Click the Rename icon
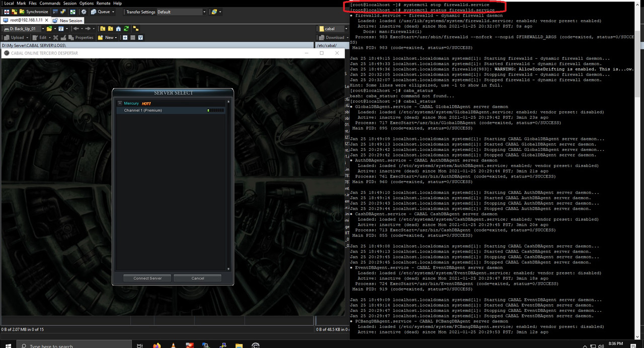 coord(63,37)
